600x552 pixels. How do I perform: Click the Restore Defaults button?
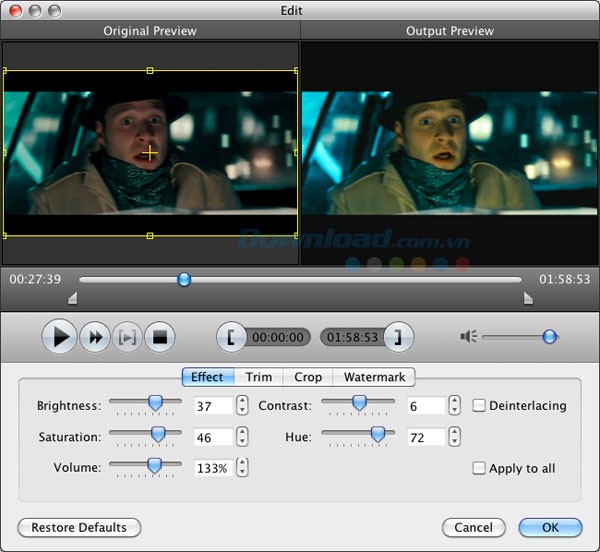(x=79, y=528)
